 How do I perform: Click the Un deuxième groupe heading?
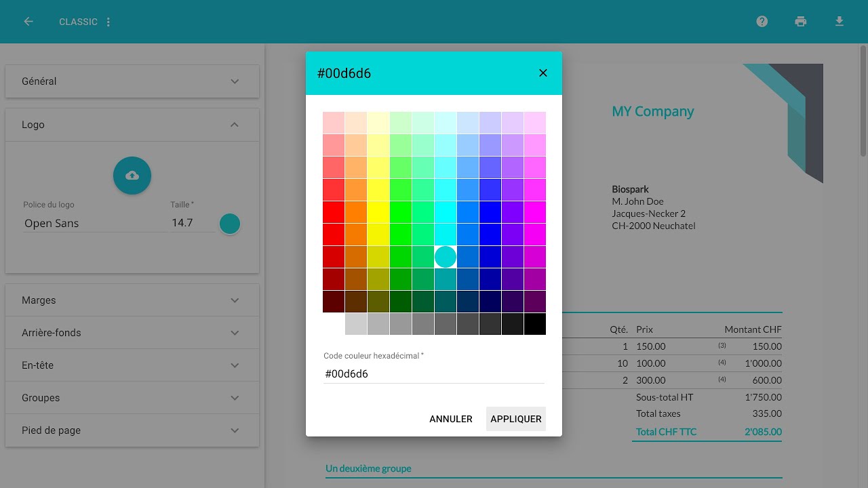pos(368,468)
